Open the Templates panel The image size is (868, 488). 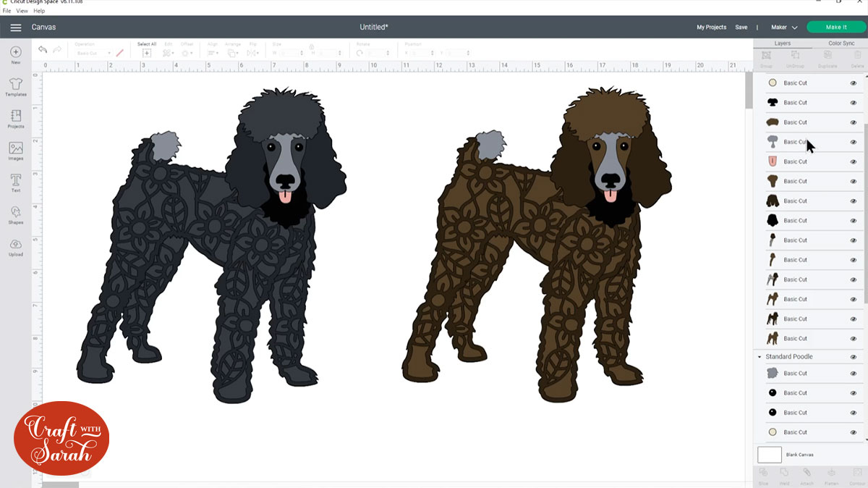pos(16,87)
